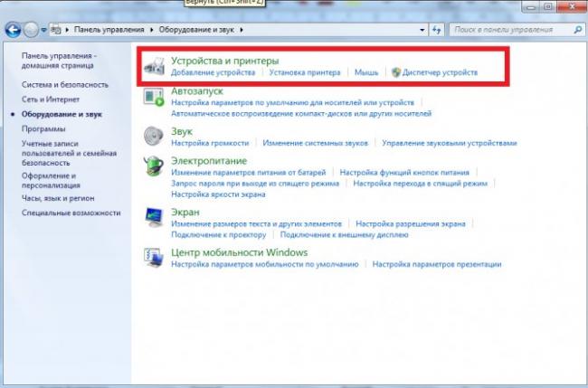The width and height of the screenshot is (588, 388).
Task: Click Изменение системных звуков link
Action: coord(316,143)
